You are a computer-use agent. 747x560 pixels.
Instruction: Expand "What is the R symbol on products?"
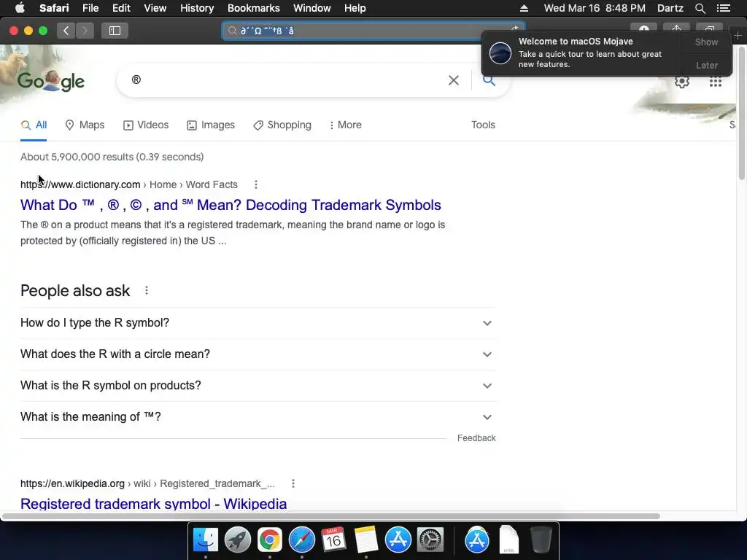tap(258, 386)
